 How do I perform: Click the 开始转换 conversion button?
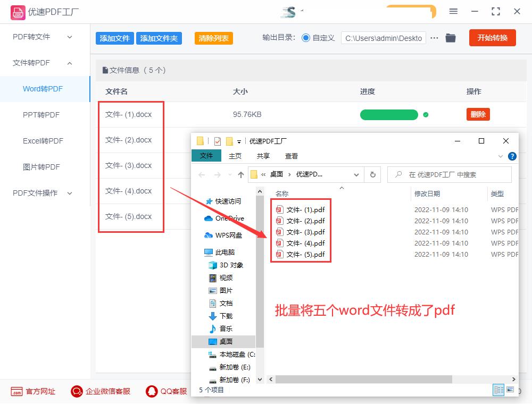[x=492, y=38]
